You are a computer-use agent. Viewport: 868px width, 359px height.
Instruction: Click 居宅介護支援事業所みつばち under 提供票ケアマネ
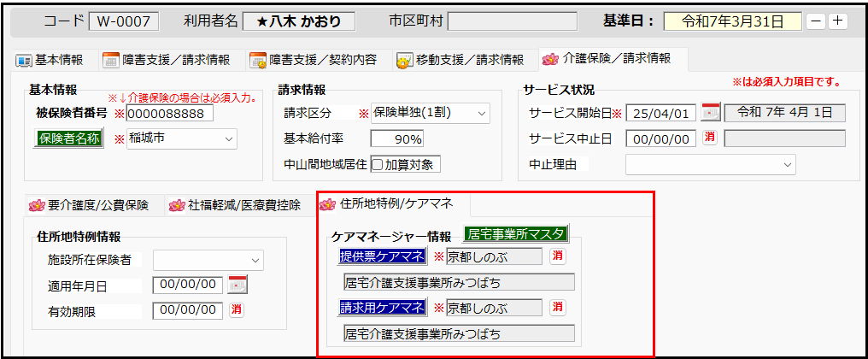click(x=459, y=282)
